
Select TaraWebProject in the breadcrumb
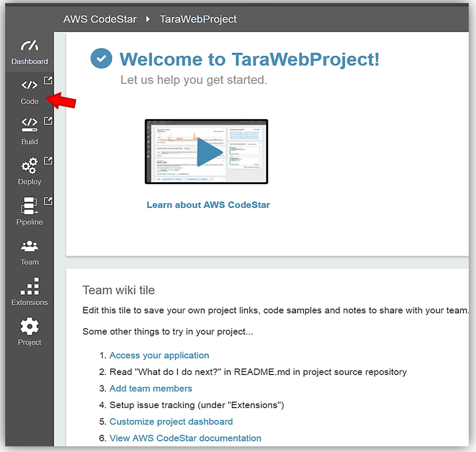coord(198,19)
